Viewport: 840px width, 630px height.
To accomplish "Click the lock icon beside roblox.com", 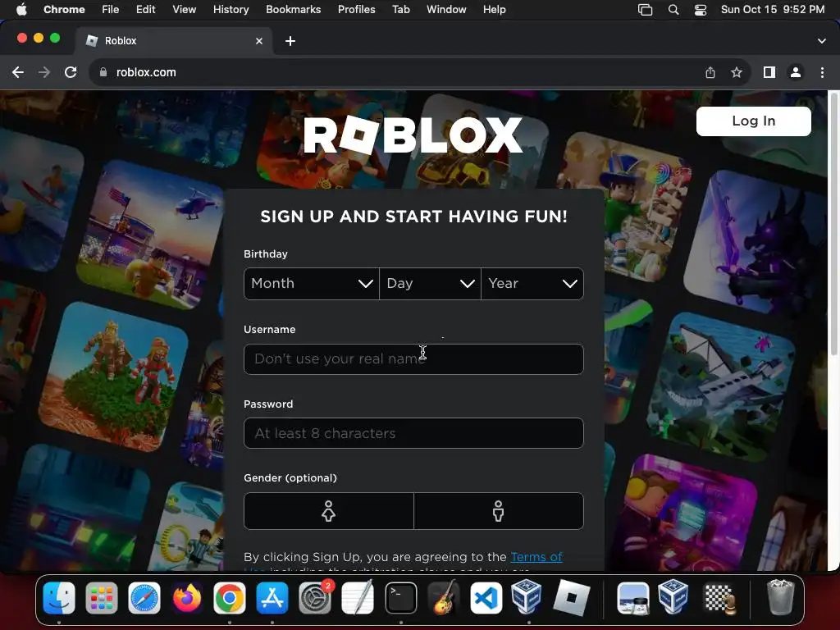I will click(x=103, y=72).
